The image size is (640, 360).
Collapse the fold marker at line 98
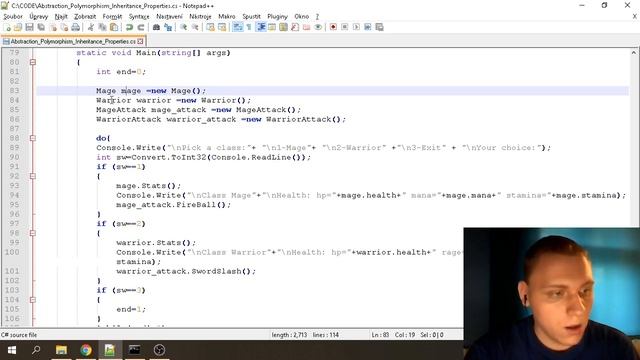pos(33,233)
